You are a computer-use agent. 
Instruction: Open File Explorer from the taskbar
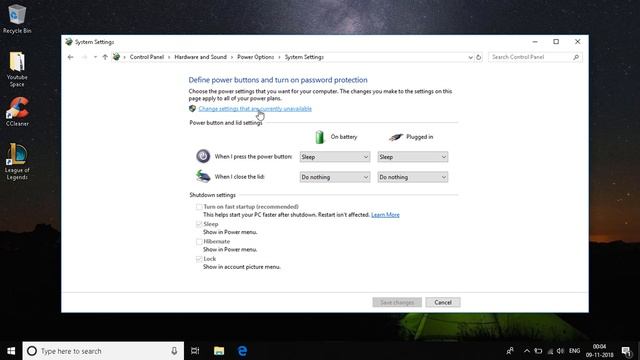coord(219,351)
